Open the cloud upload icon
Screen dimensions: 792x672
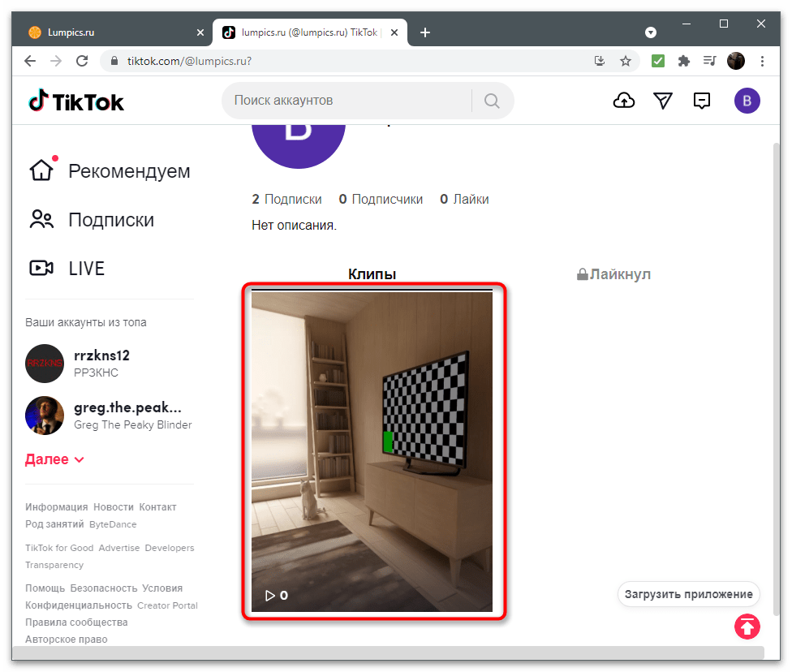coord(623,100)
